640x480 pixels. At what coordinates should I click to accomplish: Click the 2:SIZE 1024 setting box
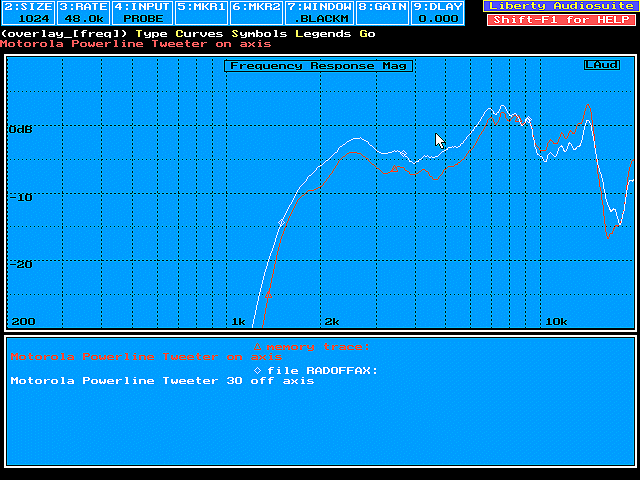click(x=29, y=13)
